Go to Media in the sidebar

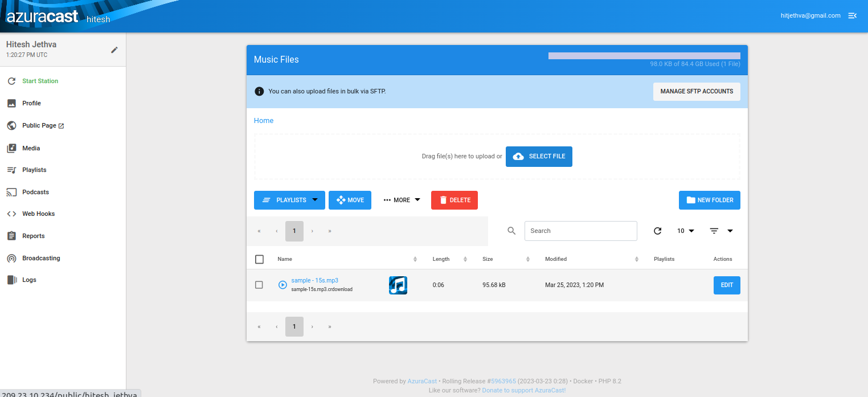click(31, 148)
